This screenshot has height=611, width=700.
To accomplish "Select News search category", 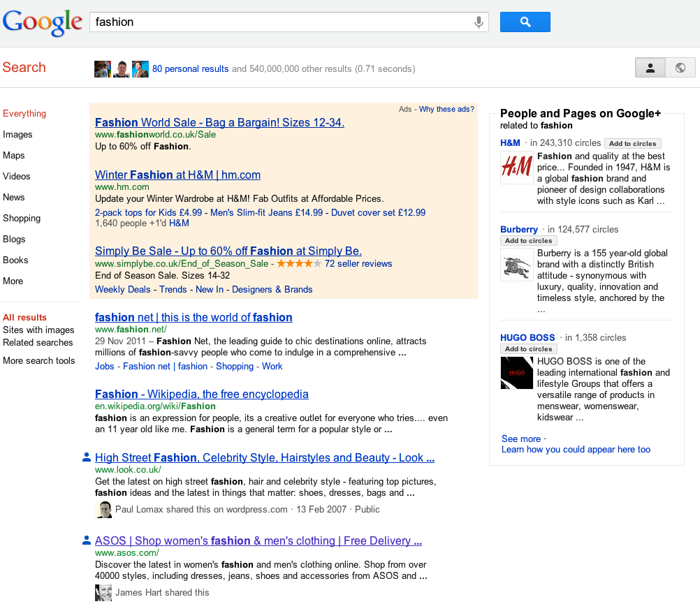I will [x=14, y=198].
